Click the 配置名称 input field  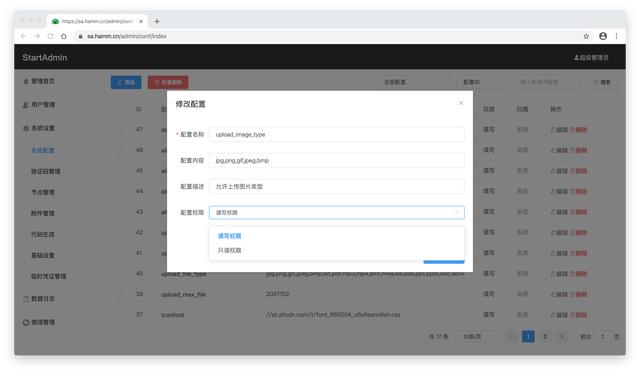337,134
